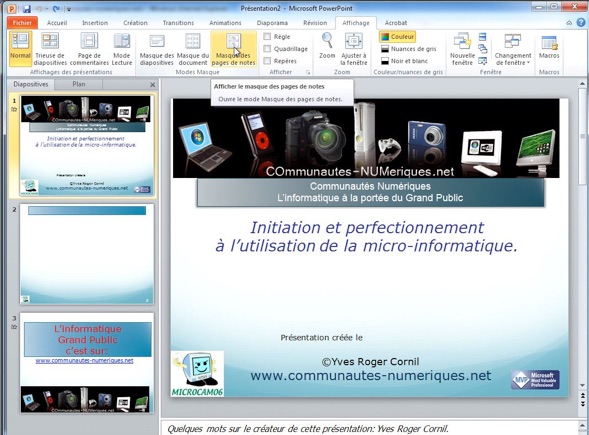The height and width of the screenshot is (435, 589).
Task: Select Nuances de gris mode
Action: [408, 49]
